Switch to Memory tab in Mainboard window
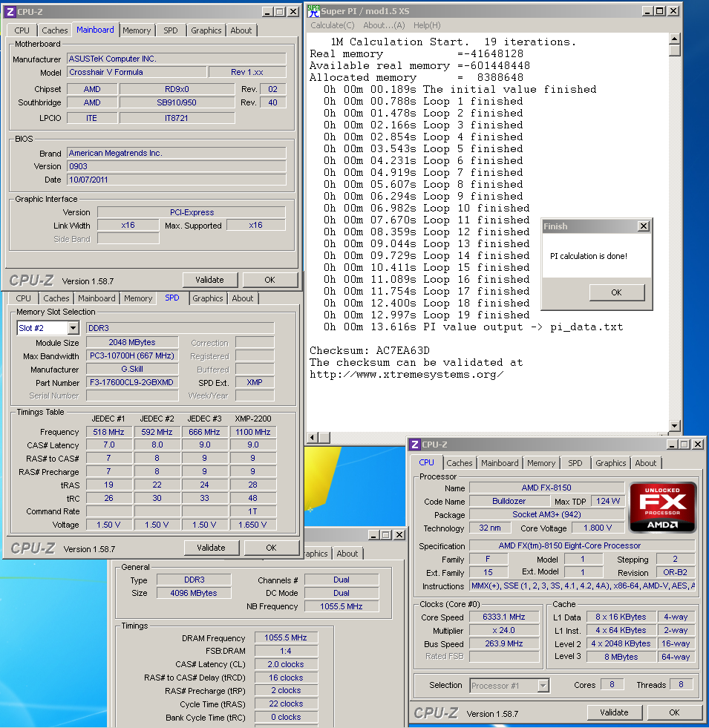Image resolution: width=709 pixels, height=728 pixels. 137,30
